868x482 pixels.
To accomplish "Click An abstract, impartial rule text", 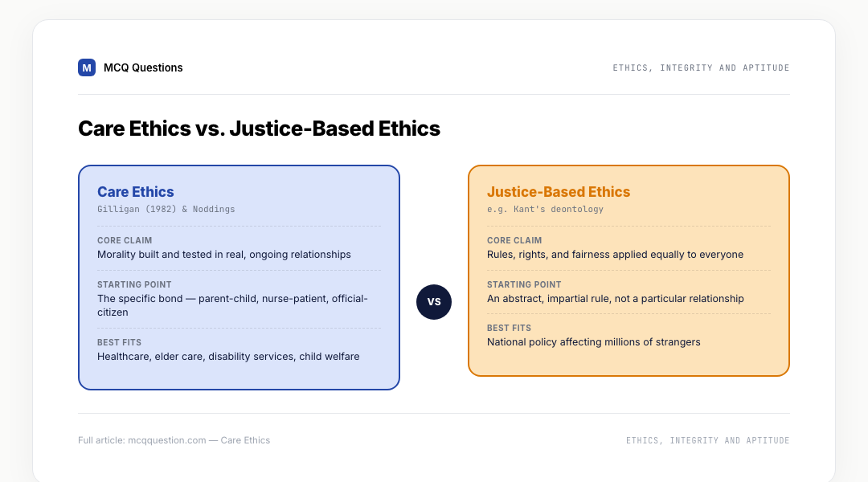I will tap(616, 299).
